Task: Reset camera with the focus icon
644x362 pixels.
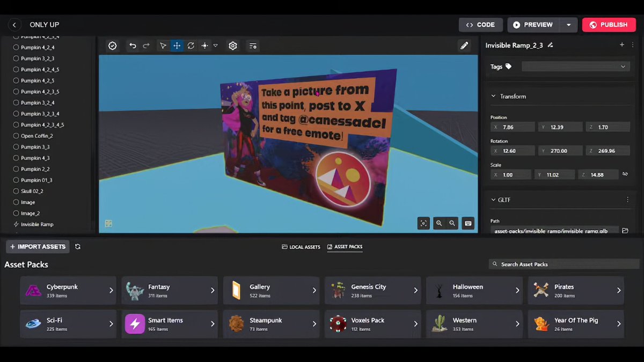Action: pyautogui.click(x=424, y=223)
